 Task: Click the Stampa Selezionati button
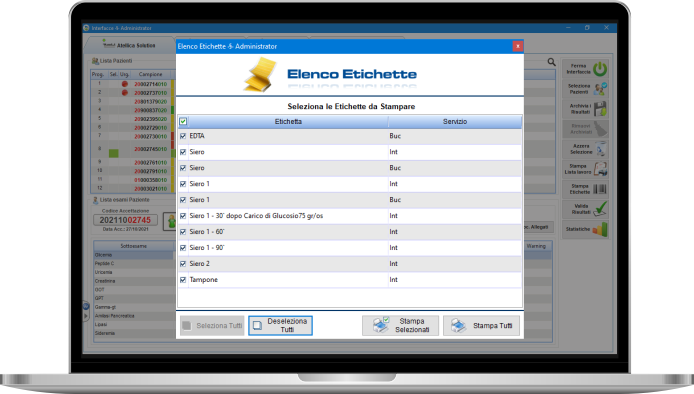401,325
